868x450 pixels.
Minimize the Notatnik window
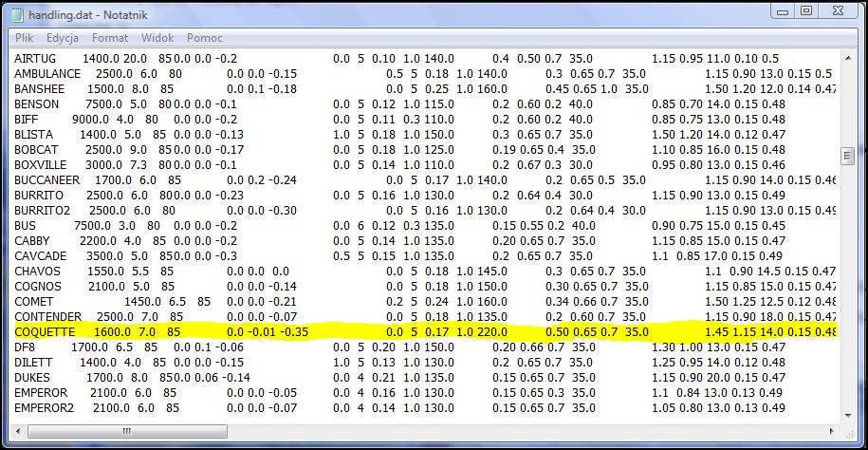click(781, 11)
